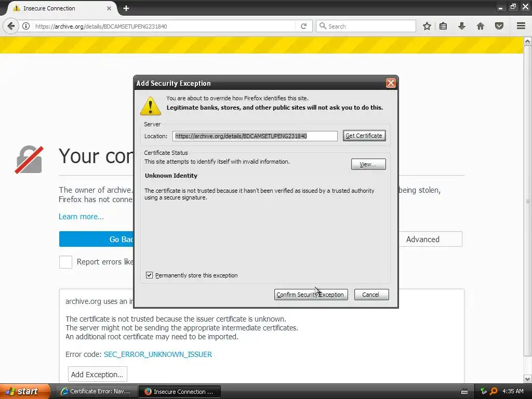The height and width of the screenshot is (399, 532).
Task: Click the tab warning triangle icon
Action: click(x=16, y=8)
